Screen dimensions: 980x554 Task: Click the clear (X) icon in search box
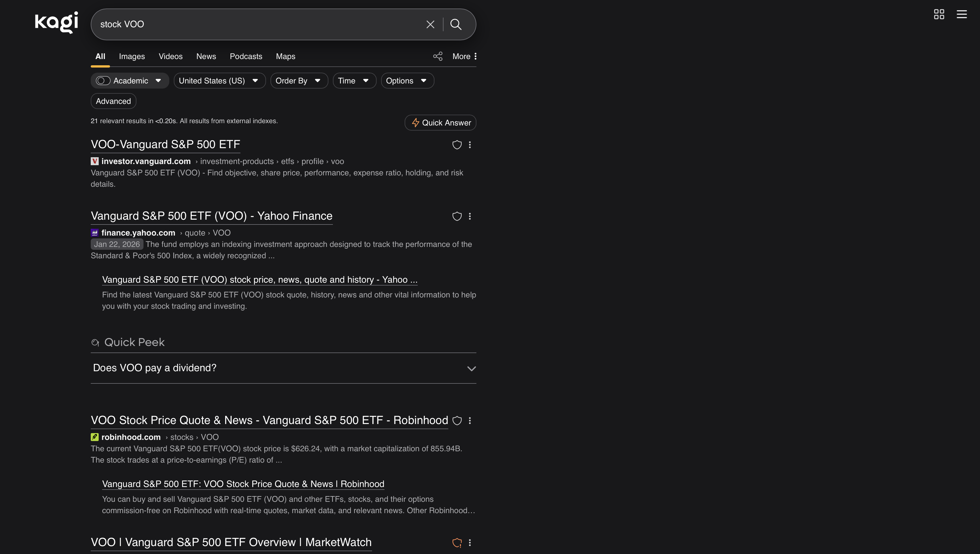click(430, 24)
